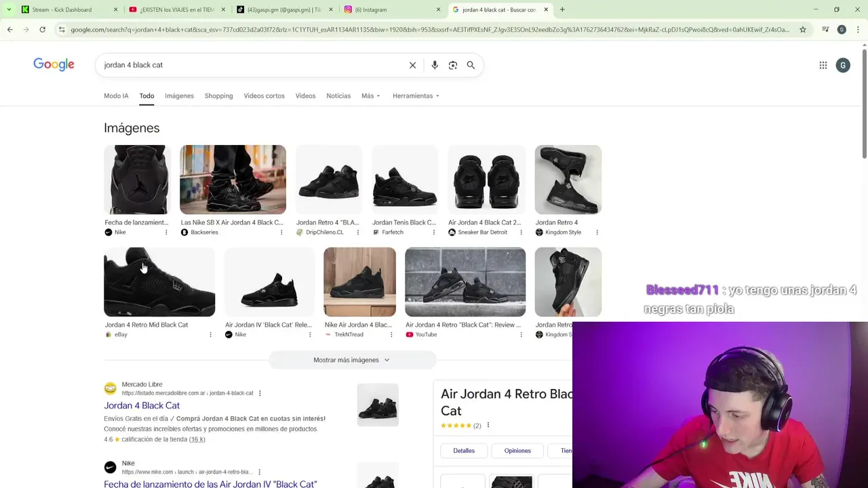Open more options for the Nike image result
This screenshot has width=868, height=488.
(166, 232)
